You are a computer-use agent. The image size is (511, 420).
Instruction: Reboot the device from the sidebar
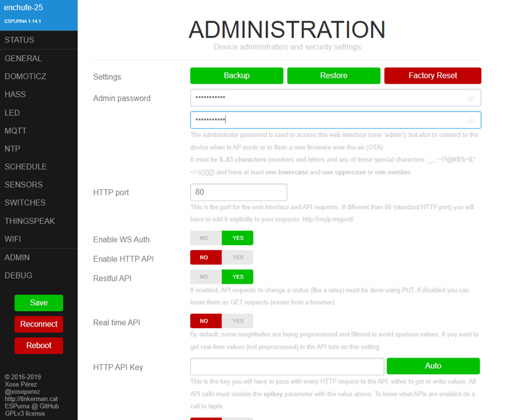pos(39,346)
